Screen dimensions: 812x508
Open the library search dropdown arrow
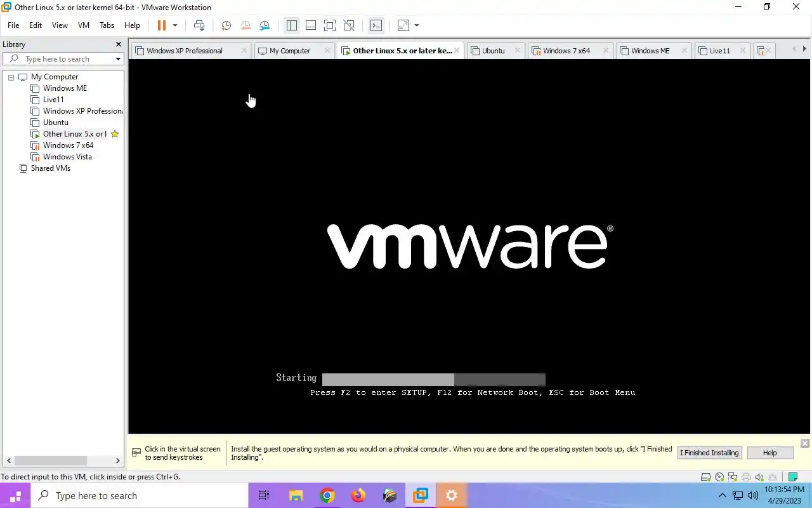pos(118,59)
